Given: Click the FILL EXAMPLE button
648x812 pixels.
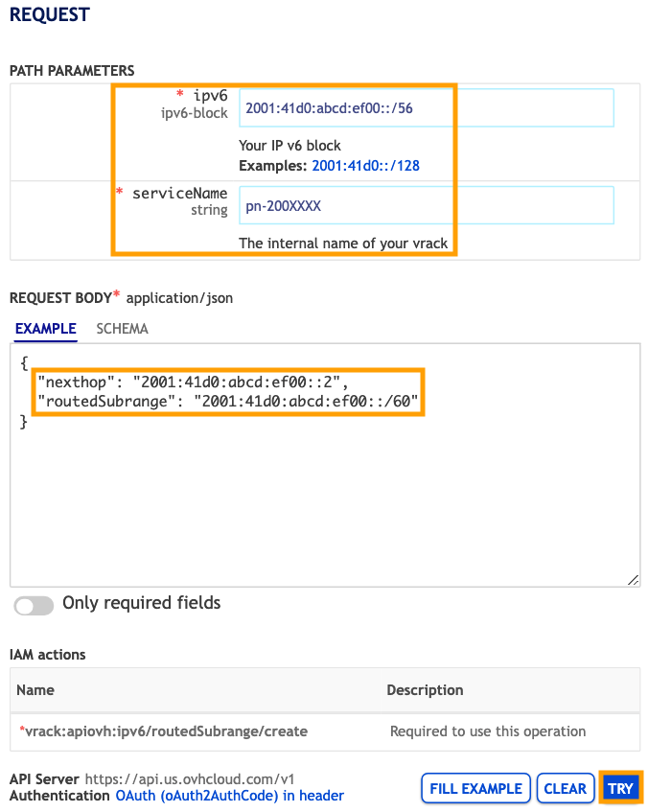Looking at the screenshot, I should pyautogui.click(x=475, y=787).
